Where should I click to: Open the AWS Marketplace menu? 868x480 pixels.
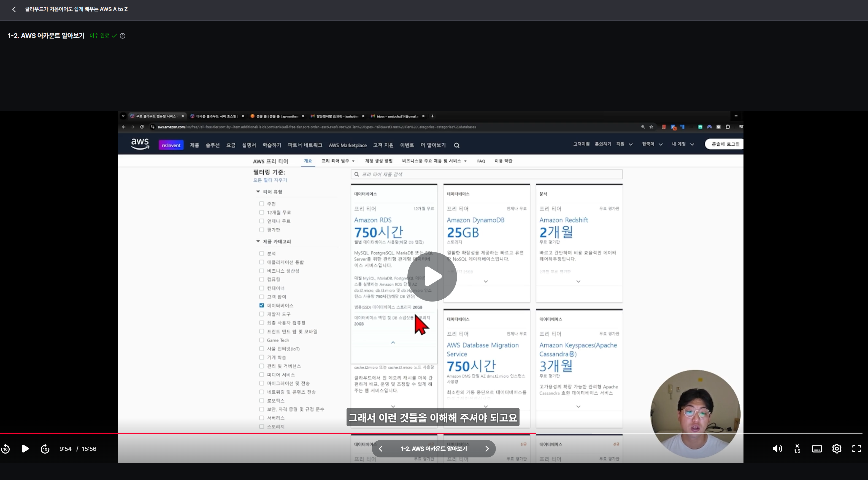coord(348,145)
